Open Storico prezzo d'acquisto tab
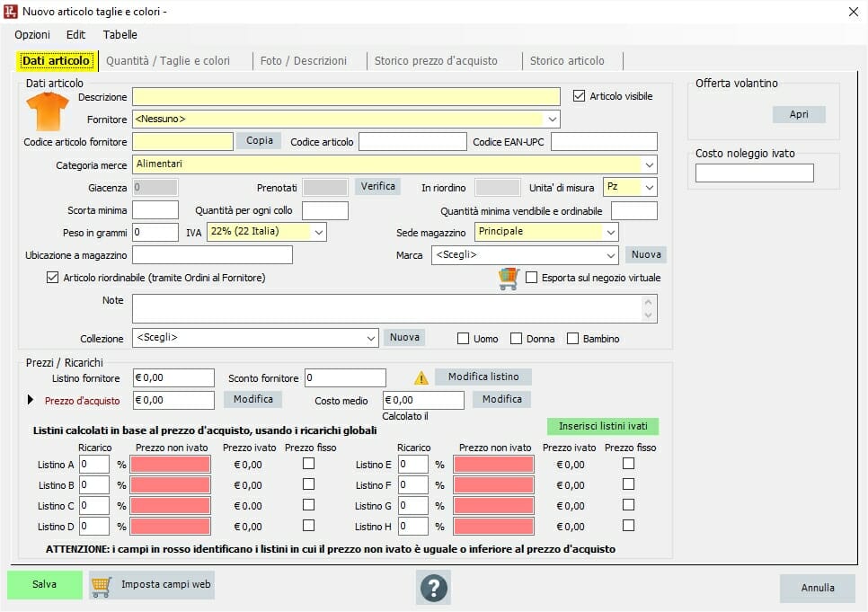This screenshot has height=612, width=868. [x=436, y=61]
